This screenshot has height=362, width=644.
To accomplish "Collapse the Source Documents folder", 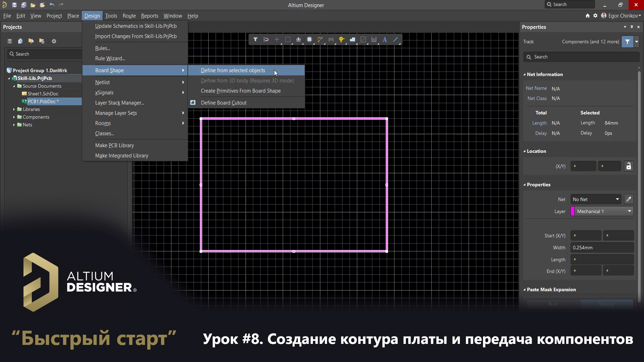I will (14, 86).
